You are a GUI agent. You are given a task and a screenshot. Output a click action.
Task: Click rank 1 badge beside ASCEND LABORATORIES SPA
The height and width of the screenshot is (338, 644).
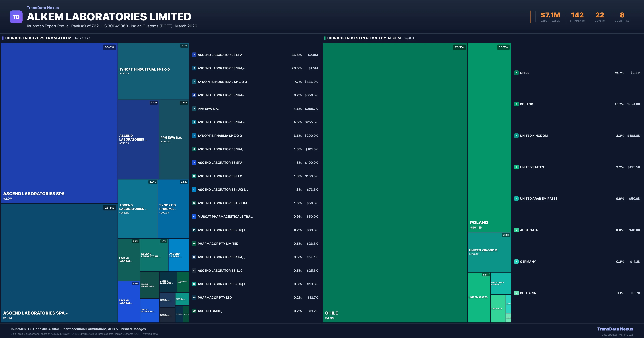(194, 55)
